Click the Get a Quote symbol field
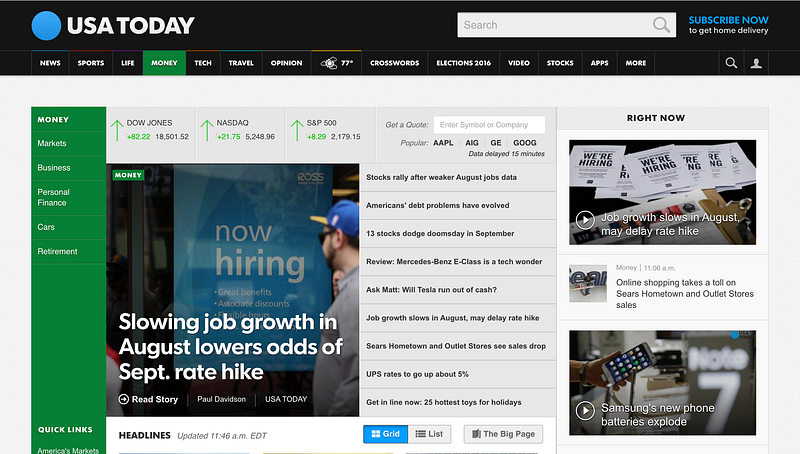The image size is (800, 454). coord(489,125)
